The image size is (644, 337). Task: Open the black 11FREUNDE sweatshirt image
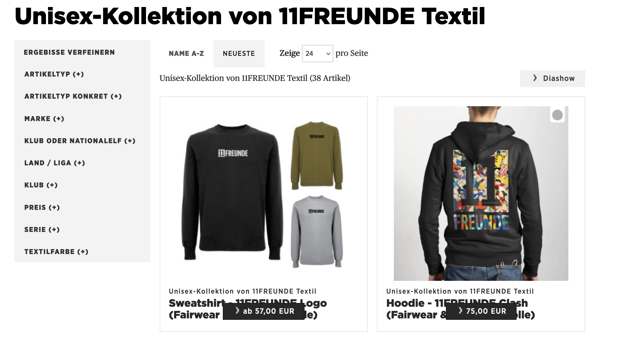[232, 192]
